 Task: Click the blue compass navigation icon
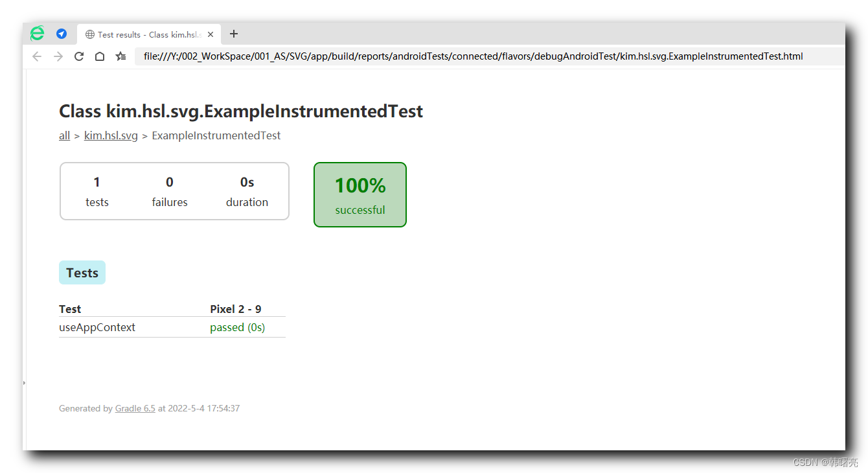(x=62, y=34)
